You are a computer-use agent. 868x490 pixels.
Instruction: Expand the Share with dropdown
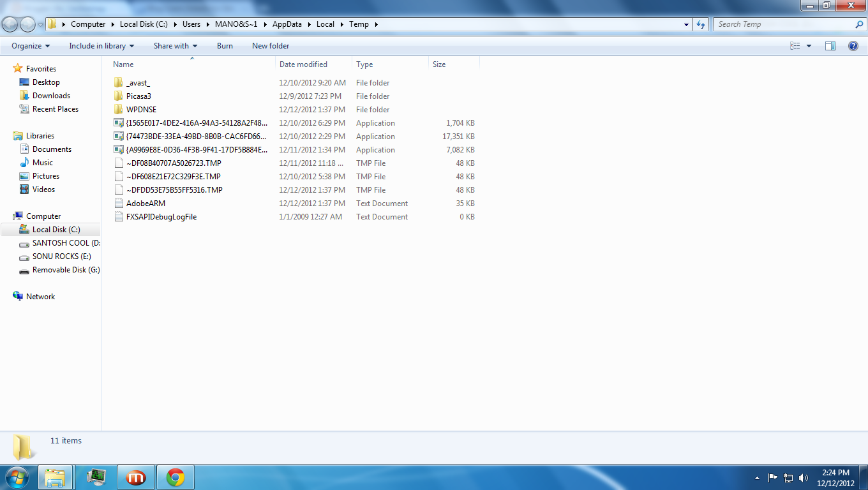click(x=175, y=45)
